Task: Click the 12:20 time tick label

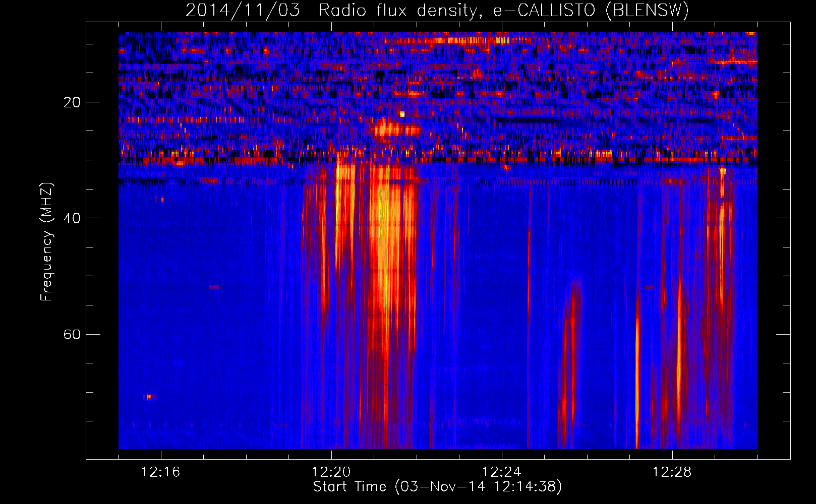Action: pos(331,472)
